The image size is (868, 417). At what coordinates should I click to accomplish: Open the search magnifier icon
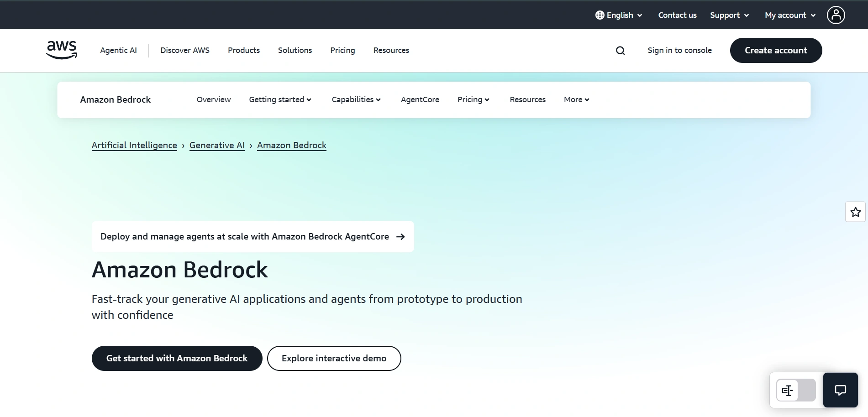[x=620, y=51]
